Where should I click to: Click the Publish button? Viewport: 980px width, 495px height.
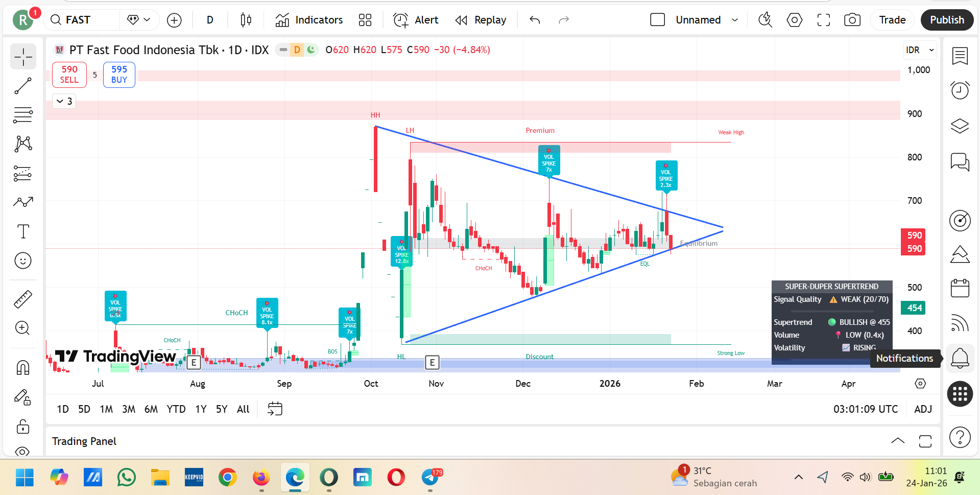click(947, 20)
